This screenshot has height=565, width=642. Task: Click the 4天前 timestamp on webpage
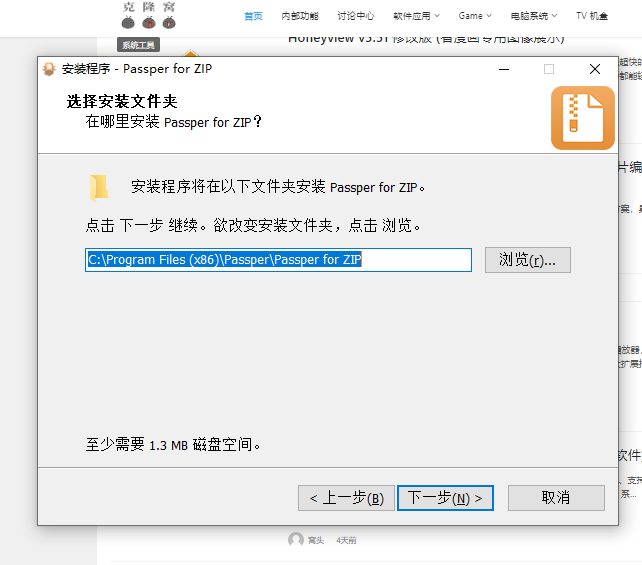346,540
